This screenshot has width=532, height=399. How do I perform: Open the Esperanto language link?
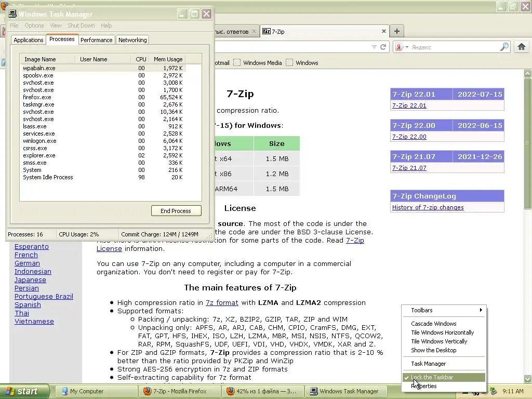coord(32,247)
